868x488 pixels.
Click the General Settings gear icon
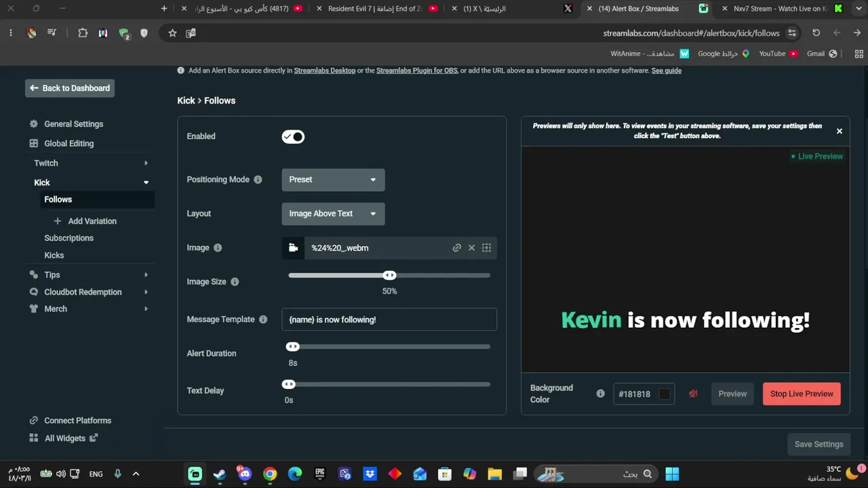(34, 124)
